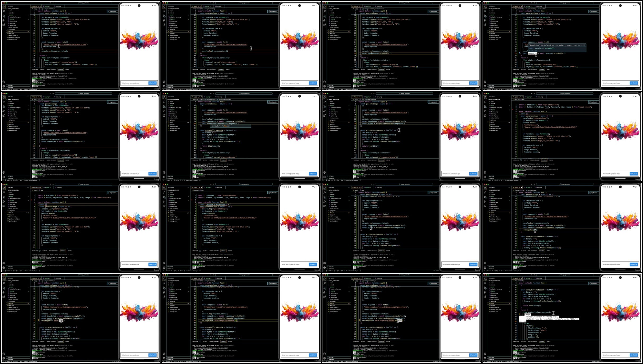Open Source Control in frame showing imageBytes tooltip
The image size is (643, 364).
485,16
